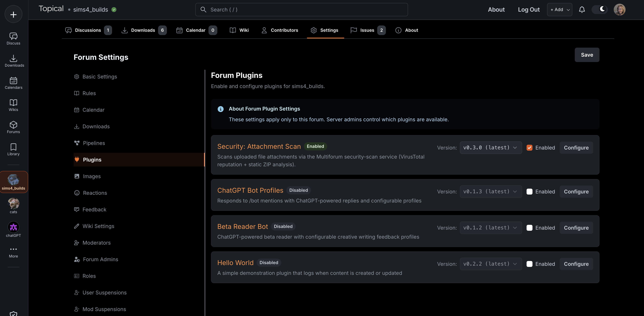Open the Calendars sidebar icon
Screen dimensions: 644x316
click(13, 80)
